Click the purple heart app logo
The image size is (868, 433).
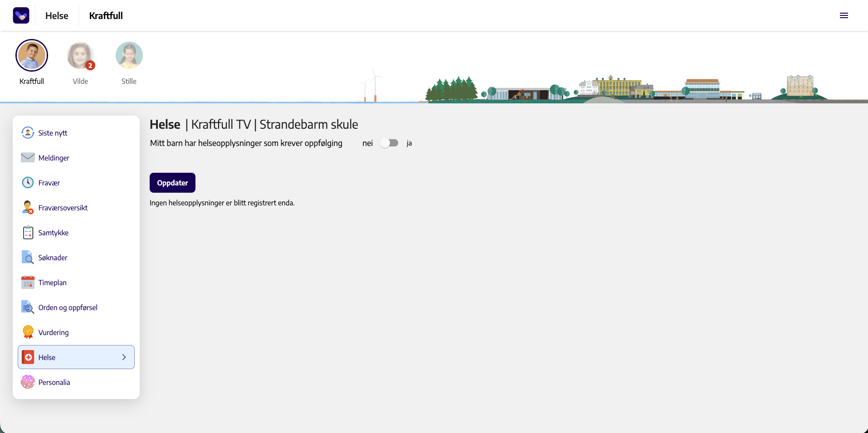[x=21, y=15]
